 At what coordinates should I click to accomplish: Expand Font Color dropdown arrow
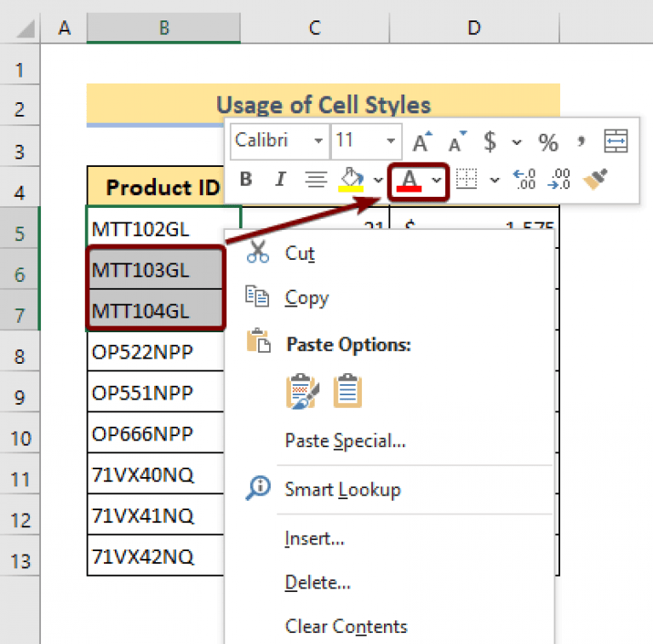[436, 180]
